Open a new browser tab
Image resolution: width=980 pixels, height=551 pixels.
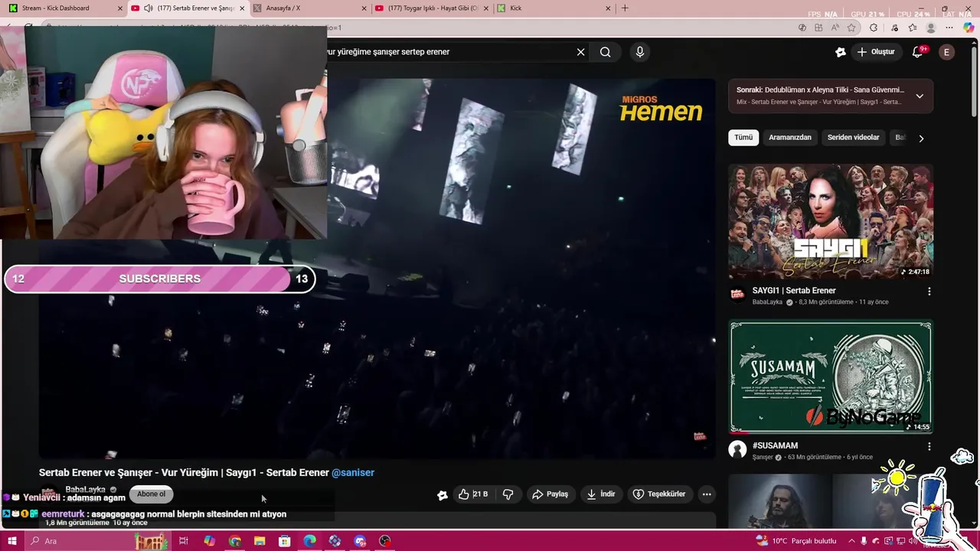tap(625, 8)
